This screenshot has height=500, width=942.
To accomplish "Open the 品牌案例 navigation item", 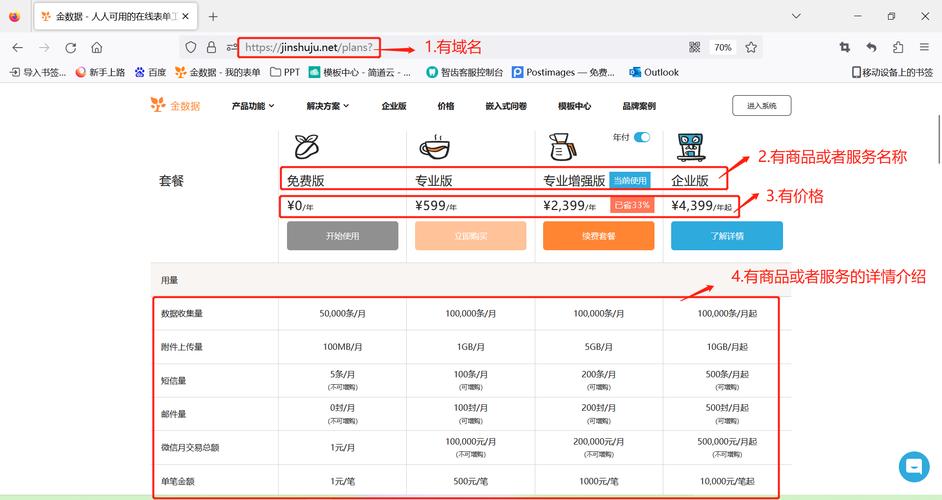I will [639, 106].
